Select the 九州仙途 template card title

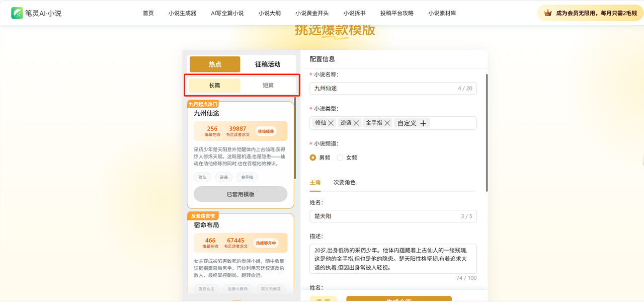206,113
